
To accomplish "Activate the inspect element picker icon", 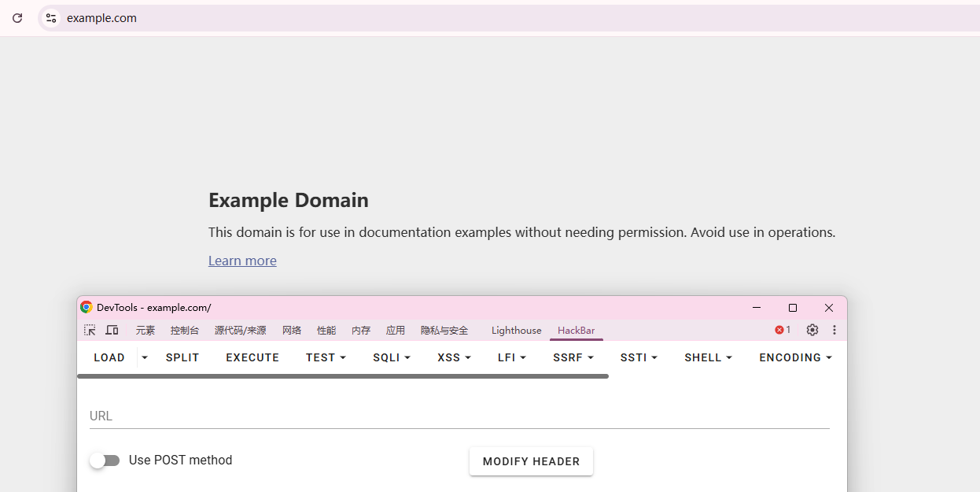I will (x=90, y=330).
